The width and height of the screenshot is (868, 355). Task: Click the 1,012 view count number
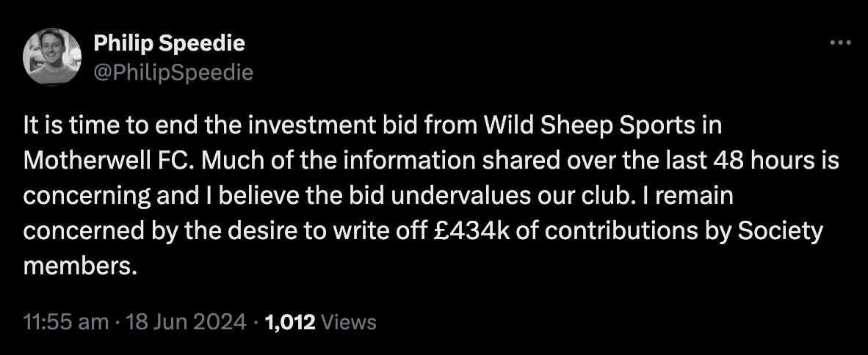290,322
